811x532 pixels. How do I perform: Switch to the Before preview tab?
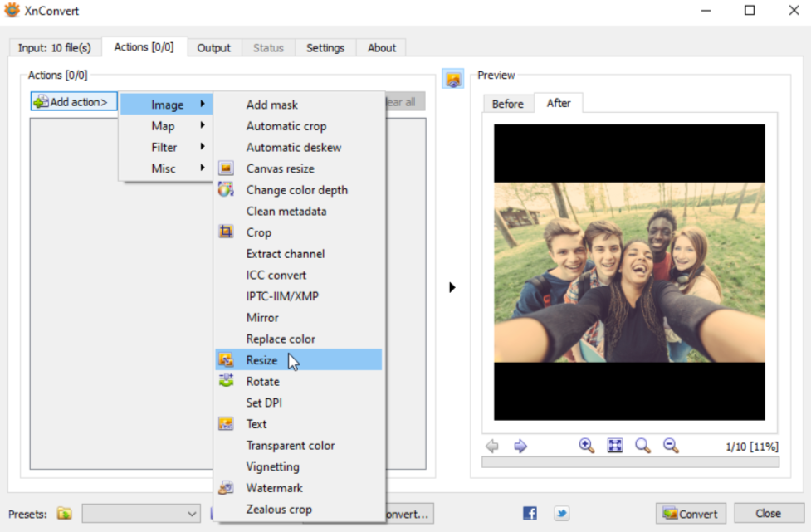[507, 104]
